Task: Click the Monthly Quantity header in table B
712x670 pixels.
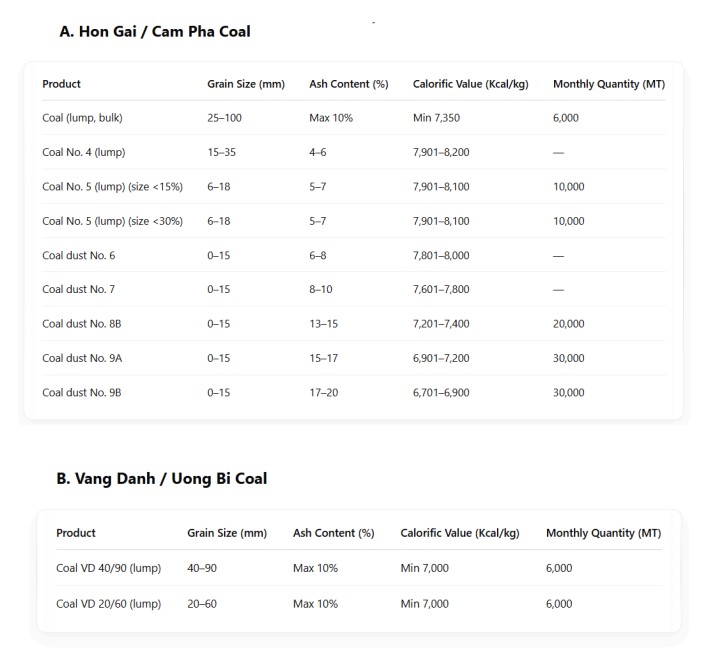Action: 603,533
